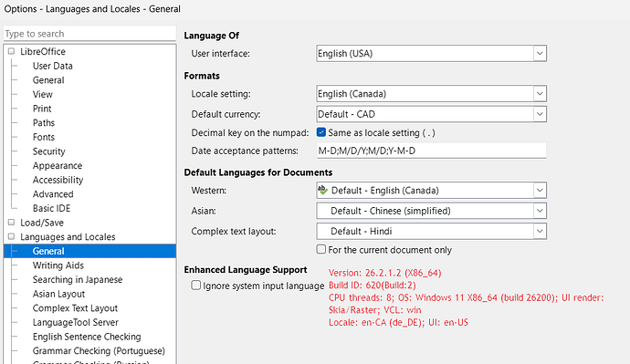Open the Asian Layout page

click(58, 294)
